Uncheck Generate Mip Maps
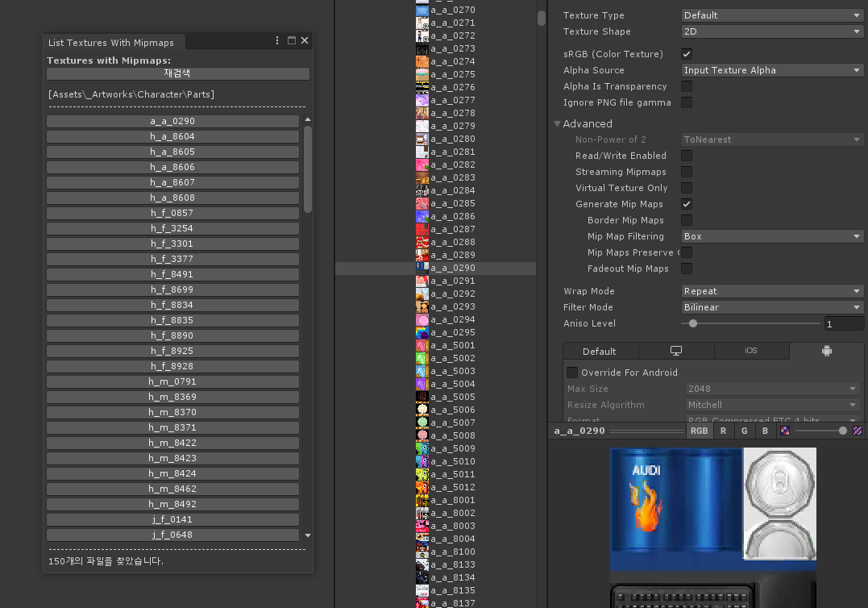868x608 pixels. click(687, 204)
